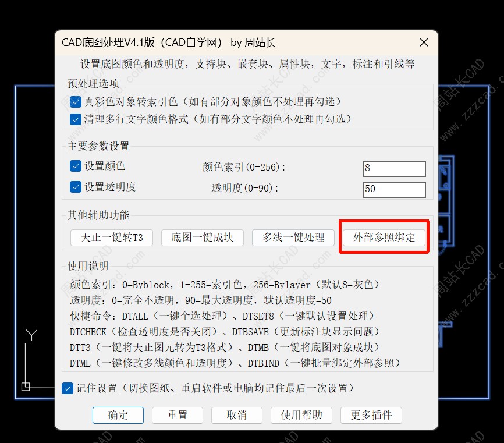Click the 多线一键处理 button
Screen dimensions: 504x443
[x=293, y=238]
